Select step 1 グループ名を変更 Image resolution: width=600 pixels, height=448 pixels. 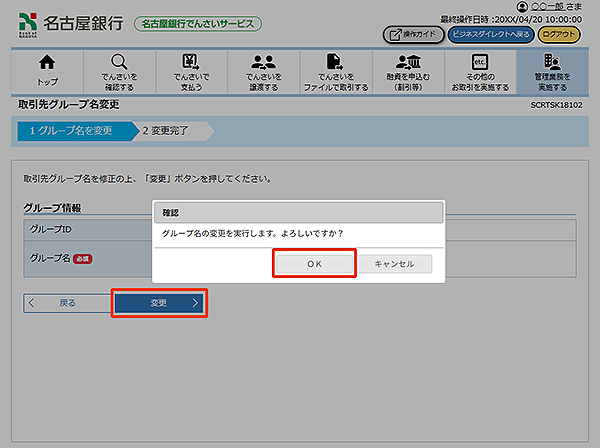click(x=72, y=130)
